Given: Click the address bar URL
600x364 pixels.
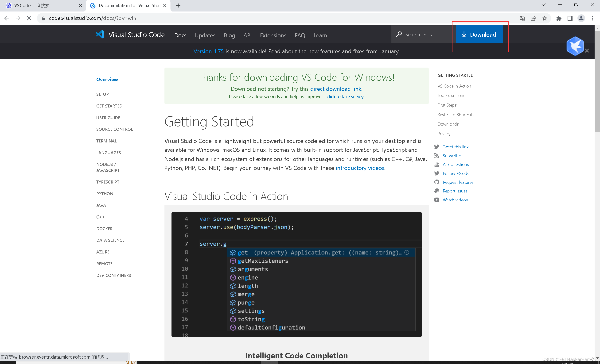Looking at the screenshot, I should tap(92, 18).
